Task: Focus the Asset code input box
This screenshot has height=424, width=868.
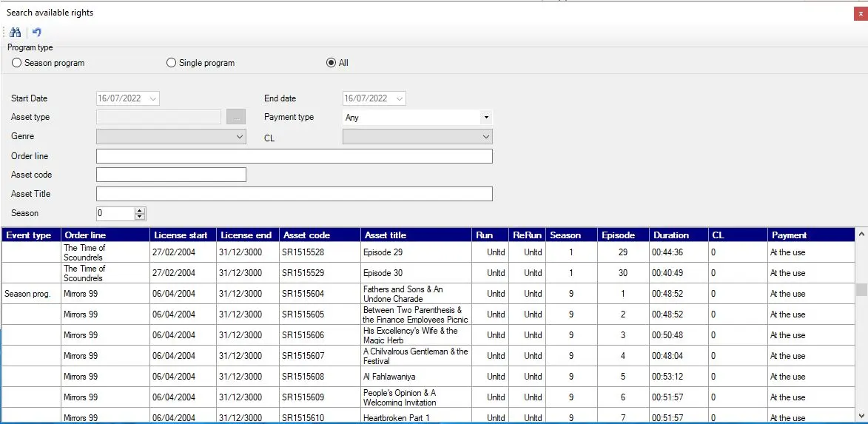Action: [x=171, y=175]
